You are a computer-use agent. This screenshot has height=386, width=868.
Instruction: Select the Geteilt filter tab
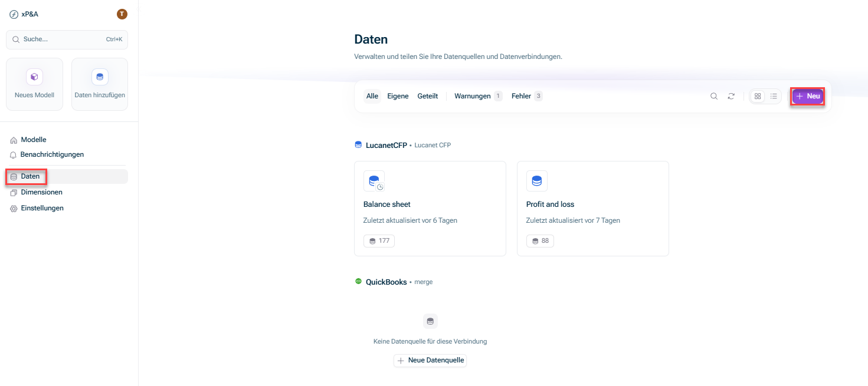coord(428,96)
